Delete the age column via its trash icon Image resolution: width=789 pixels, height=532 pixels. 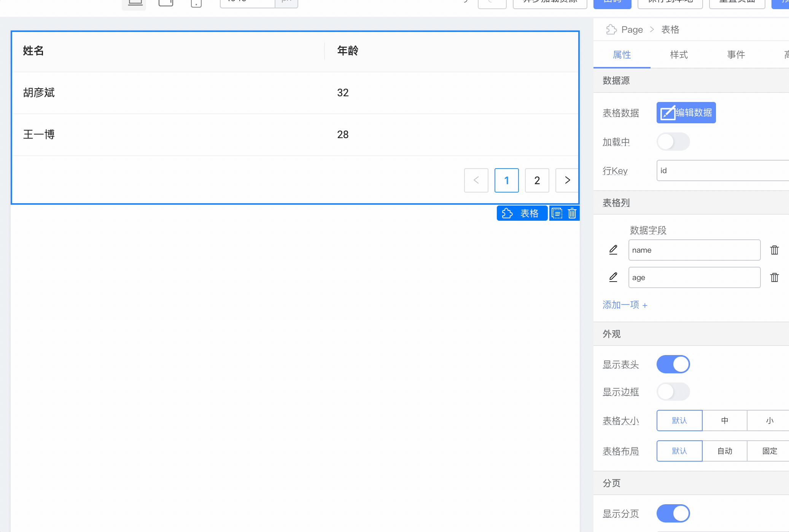tap(775, 277)
